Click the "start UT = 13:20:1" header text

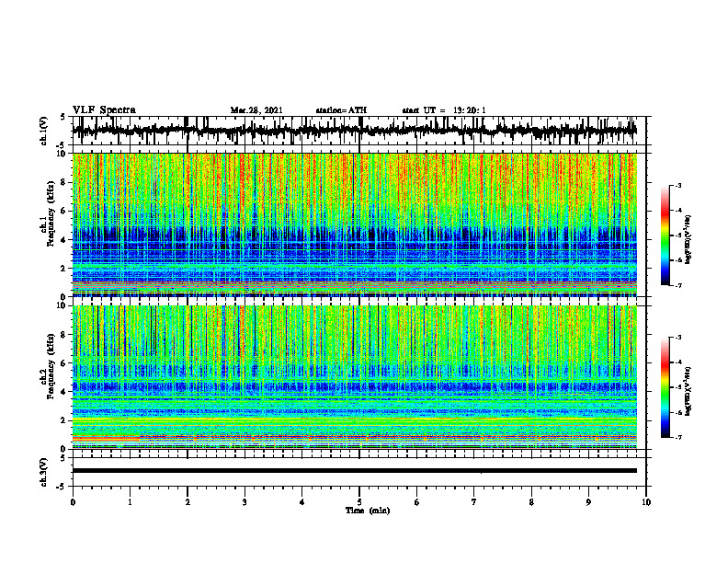[444, 110]
